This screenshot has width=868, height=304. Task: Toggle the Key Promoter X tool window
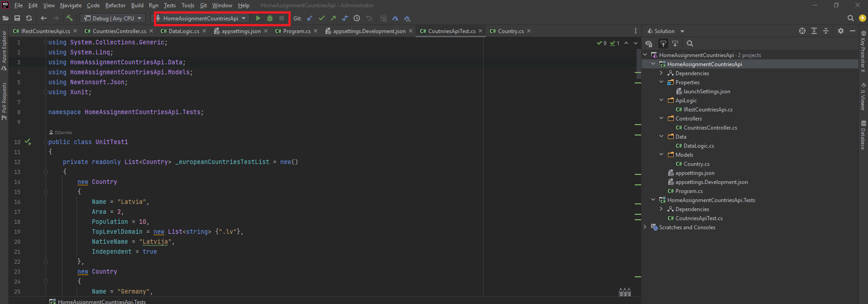(x=863, y=52)
